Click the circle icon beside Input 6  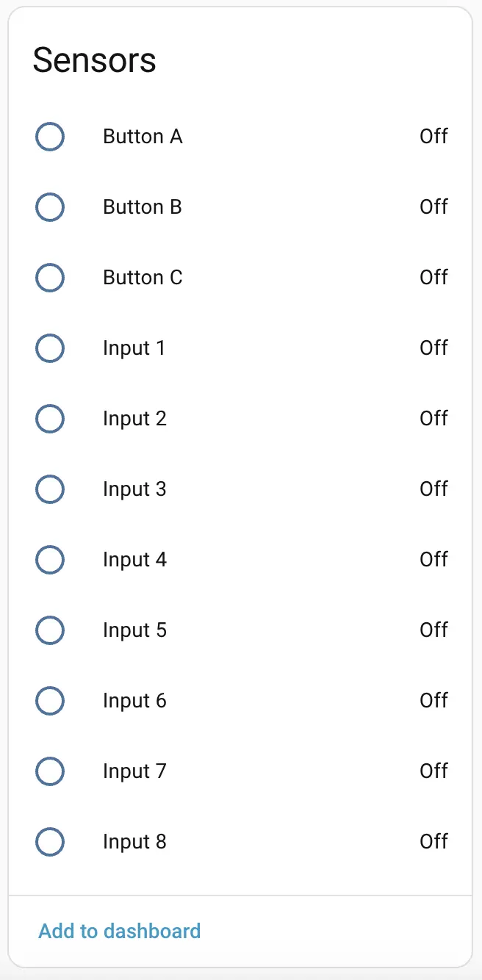point(50,701)
